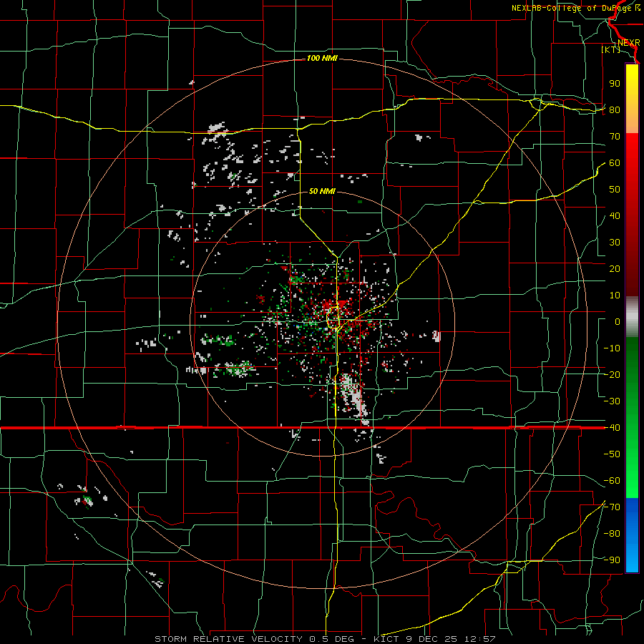Click the [KT] units label above the color bar
644x644 pixels.
[x=611, y=49]
